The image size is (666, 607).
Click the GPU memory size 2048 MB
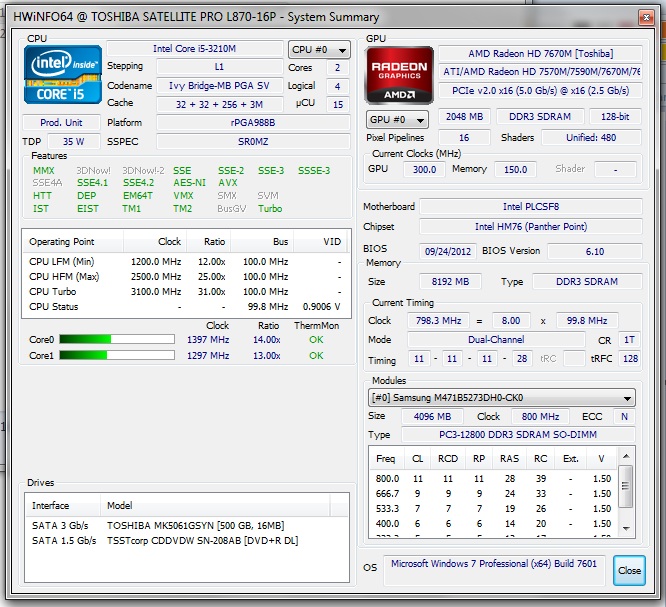point(464,117)
